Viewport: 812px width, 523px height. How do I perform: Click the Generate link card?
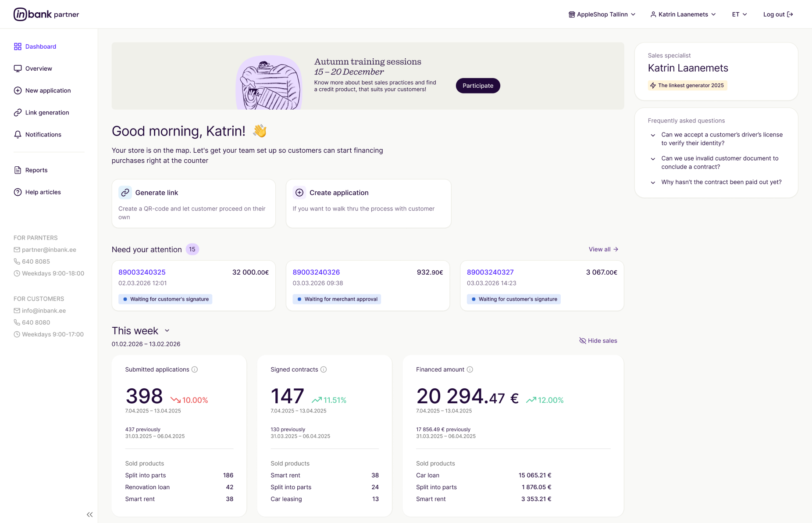click(x=194, y=204)
